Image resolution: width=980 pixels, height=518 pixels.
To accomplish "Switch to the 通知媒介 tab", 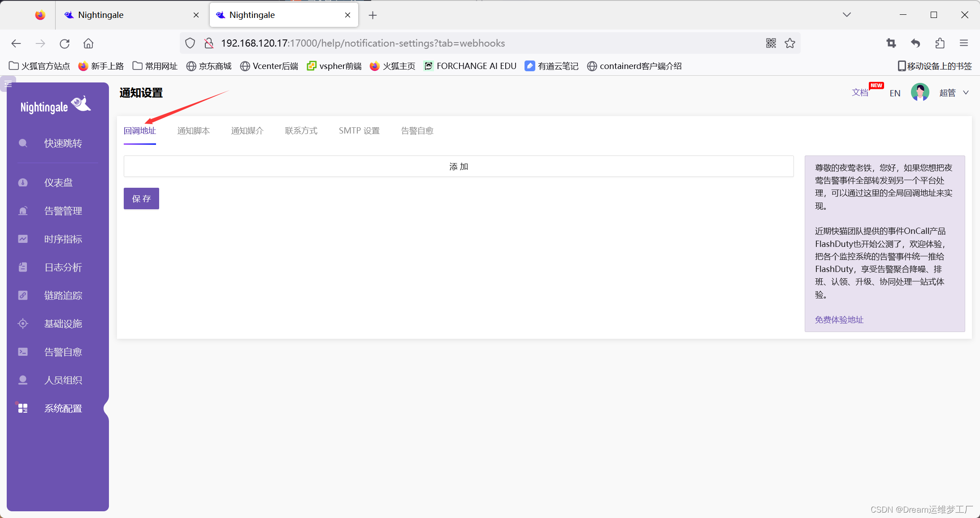I will [247, 131].
